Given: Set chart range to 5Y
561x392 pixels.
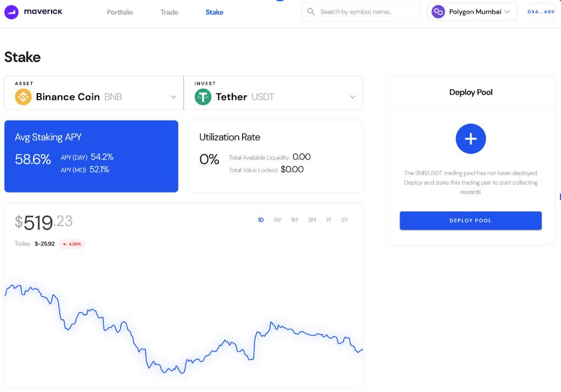Looking at the screenshot, I should pyautogui.click(x=345, y=220).
